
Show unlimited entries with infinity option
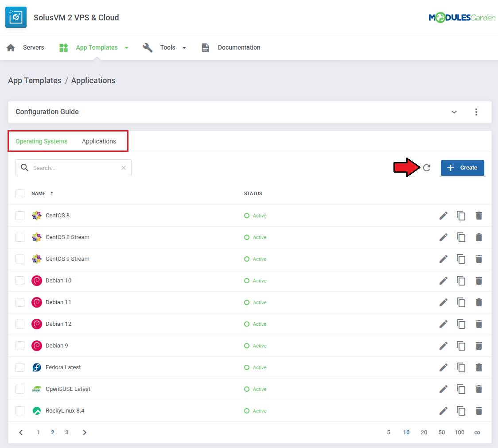[x=477, y=433]
